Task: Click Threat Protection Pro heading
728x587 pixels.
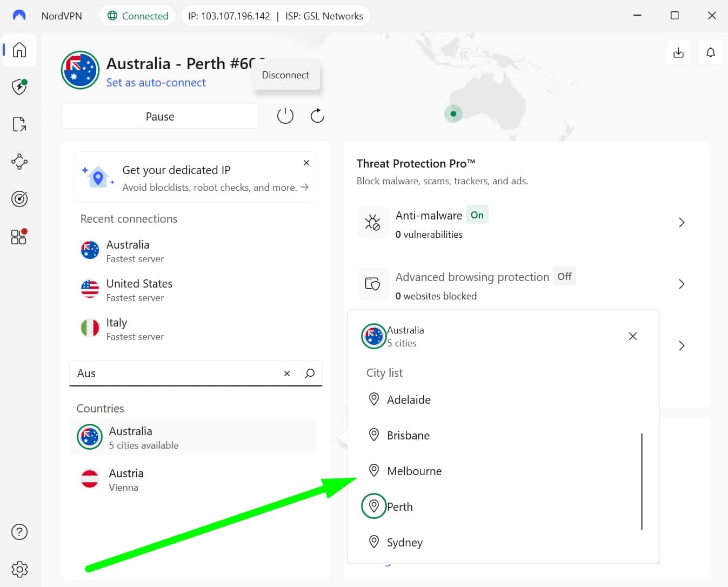Action: [x=416, y=164]
